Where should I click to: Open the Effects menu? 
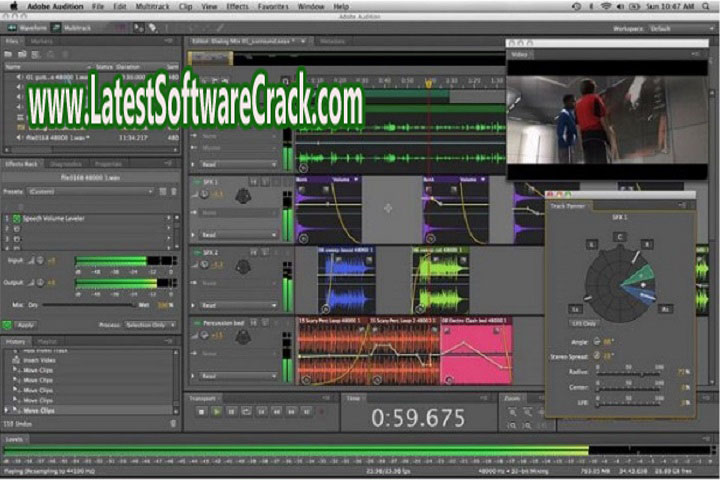(x=237, y=6)
